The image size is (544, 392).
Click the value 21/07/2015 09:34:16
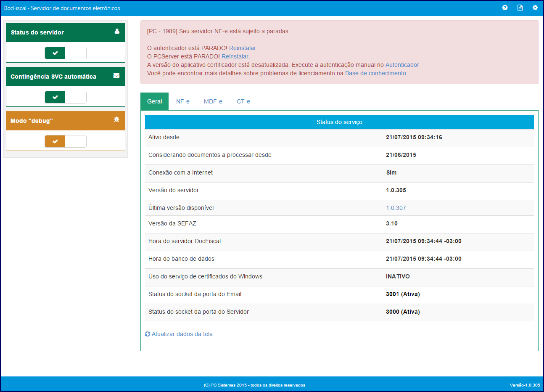point(414,137)
